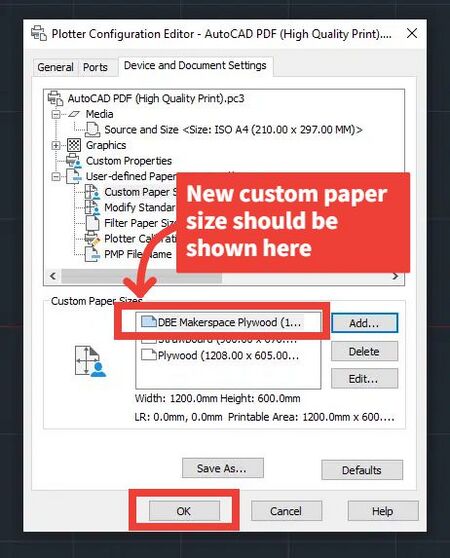450x558 pixels.
Task: Select the Media parallelogram icon
Action: coord(74,114)
